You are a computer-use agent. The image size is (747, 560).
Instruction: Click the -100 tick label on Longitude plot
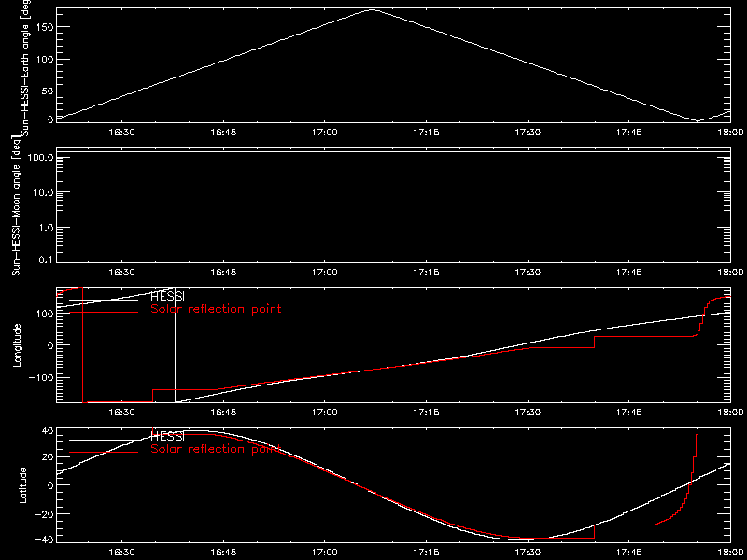coord(39,377)
